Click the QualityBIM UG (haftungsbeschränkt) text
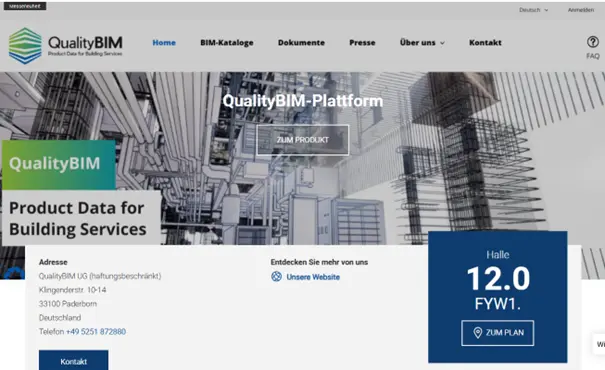The height and width of the screenshot is (370, 605). (x=100, y=276)
